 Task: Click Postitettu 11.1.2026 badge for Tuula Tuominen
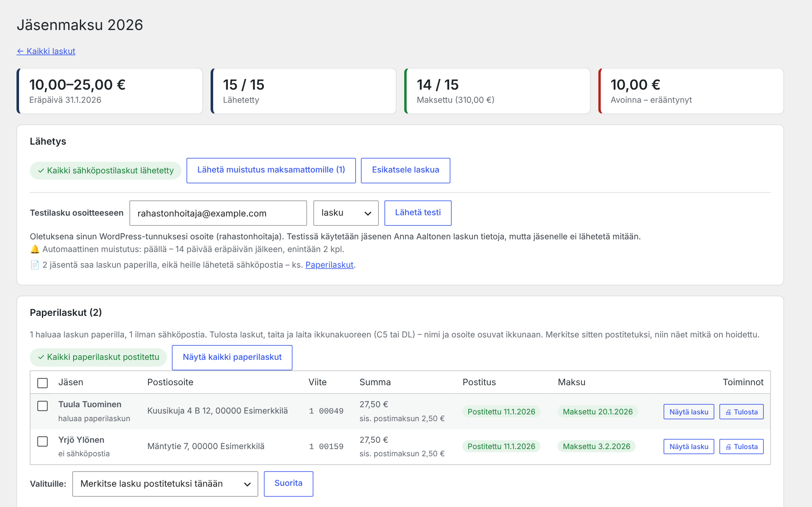(x=501, y=411)
